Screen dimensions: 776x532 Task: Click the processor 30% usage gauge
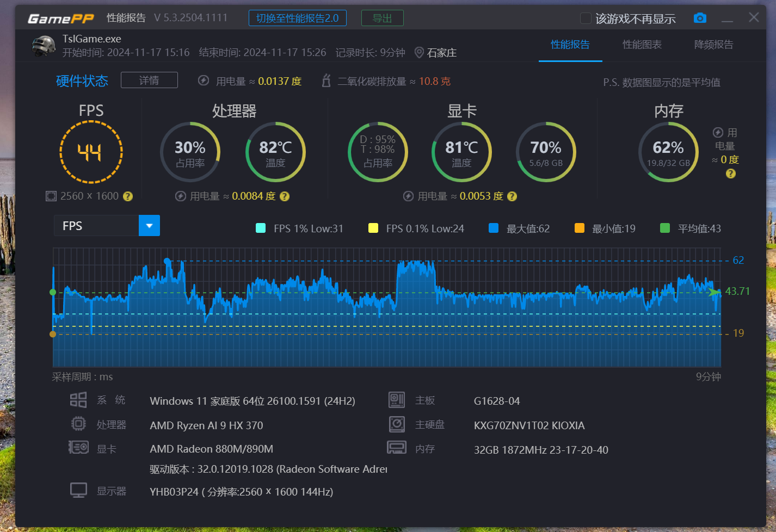(x=190, y=152)
